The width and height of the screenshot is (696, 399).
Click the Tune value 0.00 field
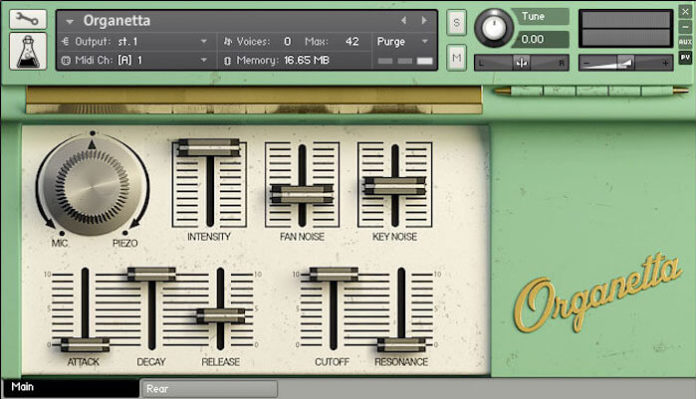541,40
